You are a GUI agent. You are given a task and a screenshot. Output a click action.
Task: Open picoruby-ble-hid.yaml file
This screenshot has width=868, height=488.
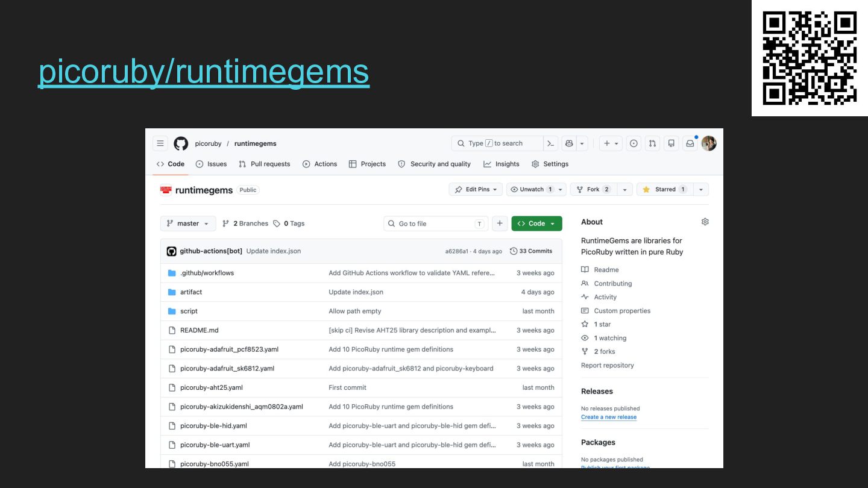(x=213, y=426)
